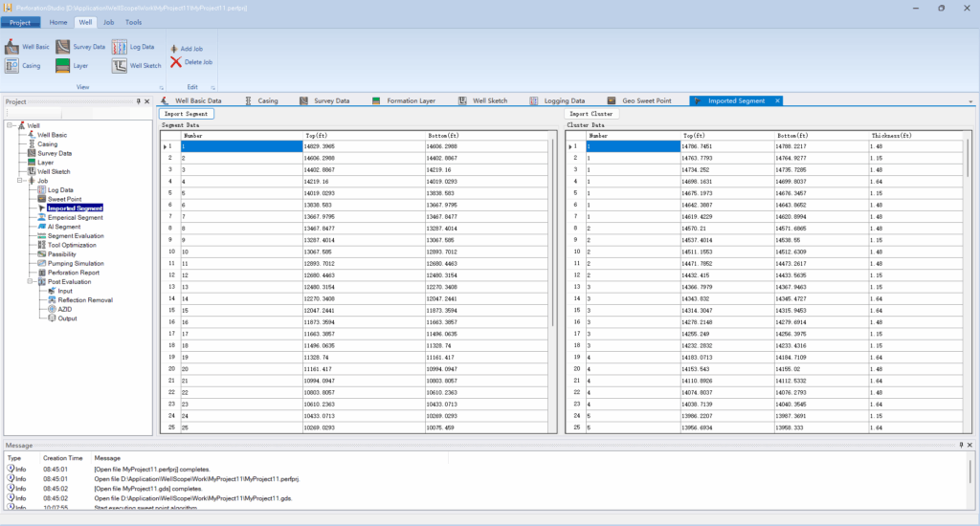
Task: Close the Message panel
Action: point(970,445)
